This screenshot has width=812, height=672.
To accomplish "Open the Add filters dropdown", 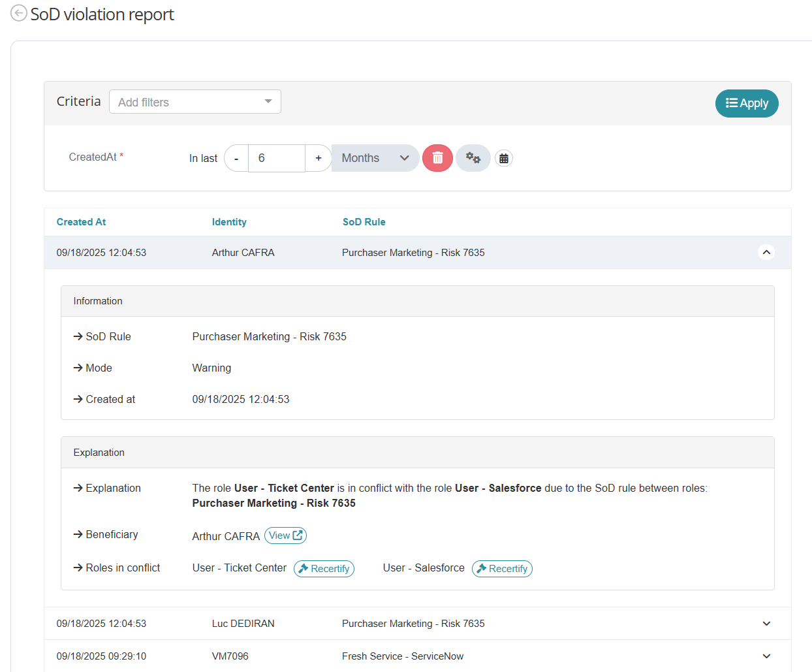I will point(195,102).
